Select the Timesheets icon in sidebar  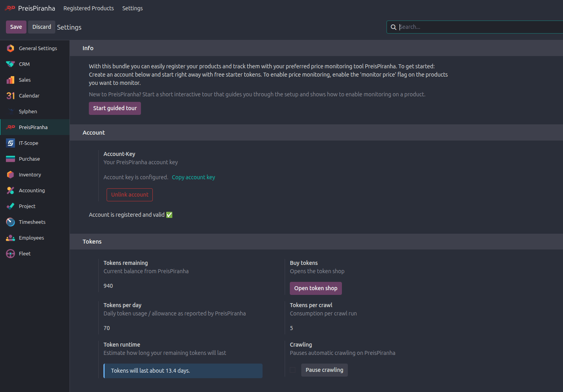[11, 222]
